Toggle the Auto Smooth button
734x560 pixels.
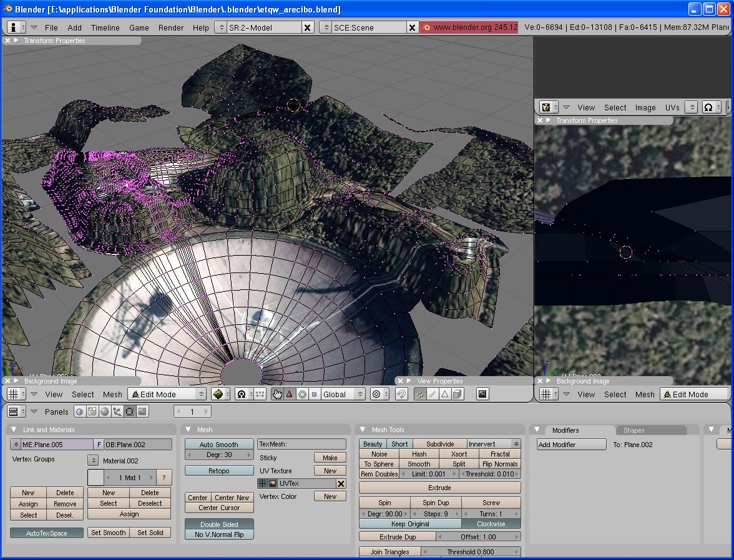coord(219,445)
